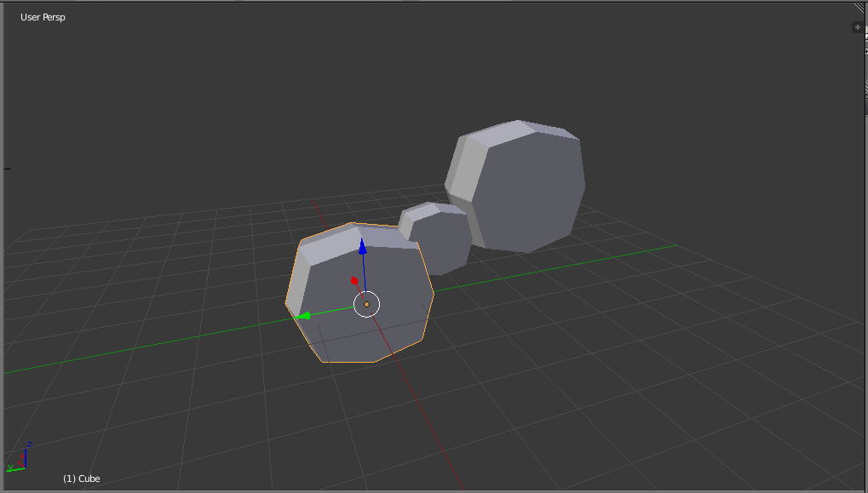Select the largest octagonal object
Image resolution: width=868 pixels, height=493 pixels.
pyautogui.click(x=516, y=186)
